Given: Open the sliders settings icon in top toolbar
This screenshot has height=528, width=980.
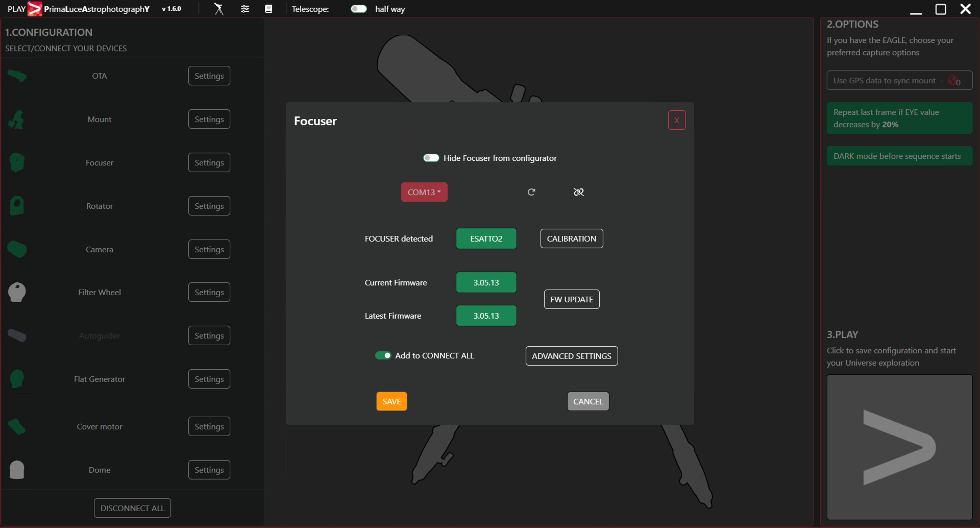Looking at the screenshot, I should click(245, 9).
